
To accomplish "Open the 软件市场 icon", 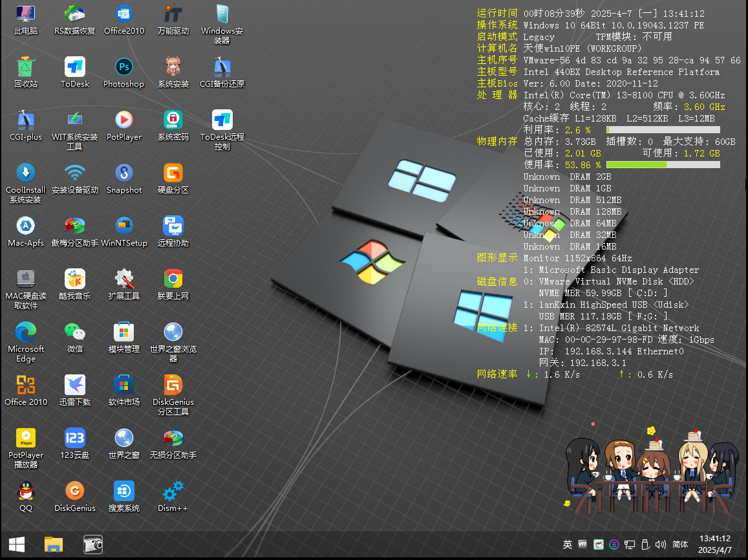I will pyautogui.click(x=124, y=391).
